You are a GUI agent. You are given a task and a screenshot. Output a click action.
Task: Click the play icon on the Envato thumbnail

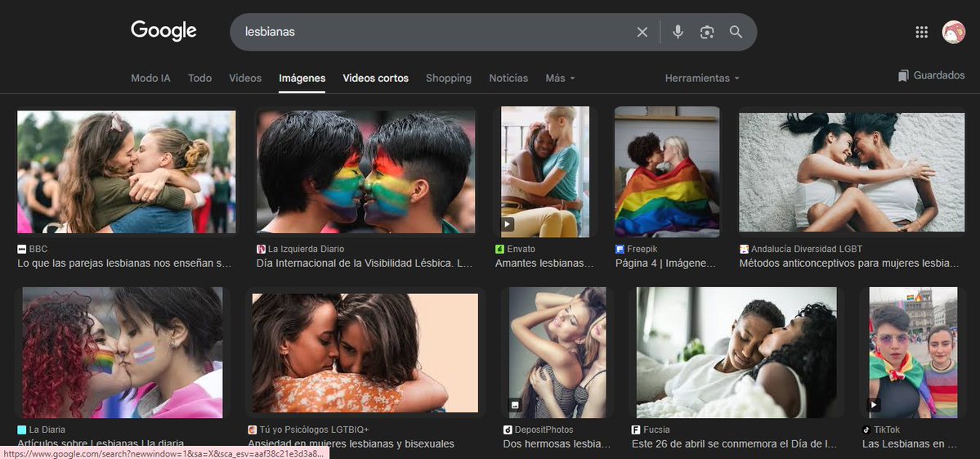[x=508, y=224]
